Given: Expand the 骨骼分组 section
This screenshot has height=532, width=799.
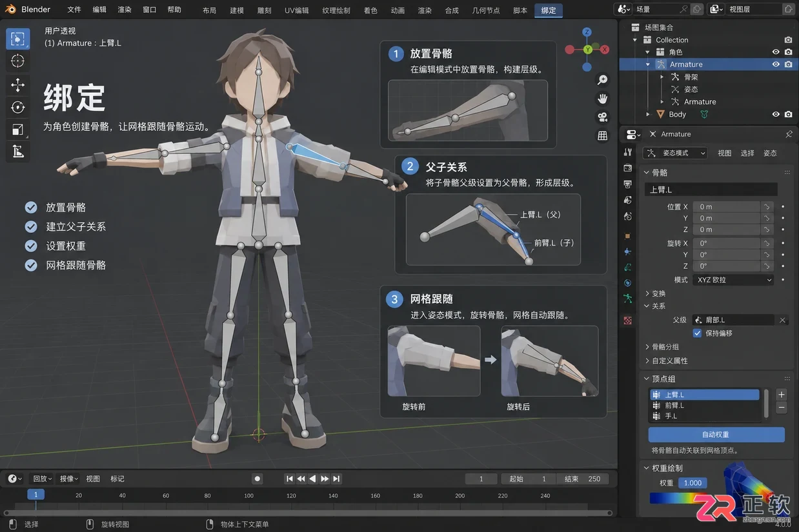Looking at the screenshot, I should click(662, 347).
